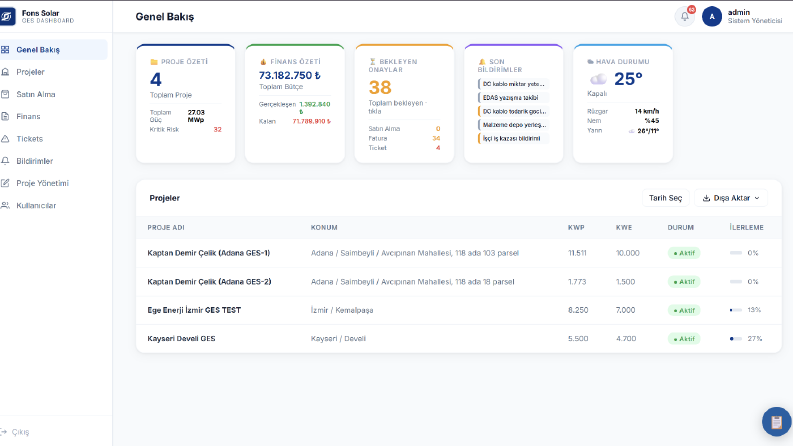Open Proje Yönetimi menu item

[54, 183]
